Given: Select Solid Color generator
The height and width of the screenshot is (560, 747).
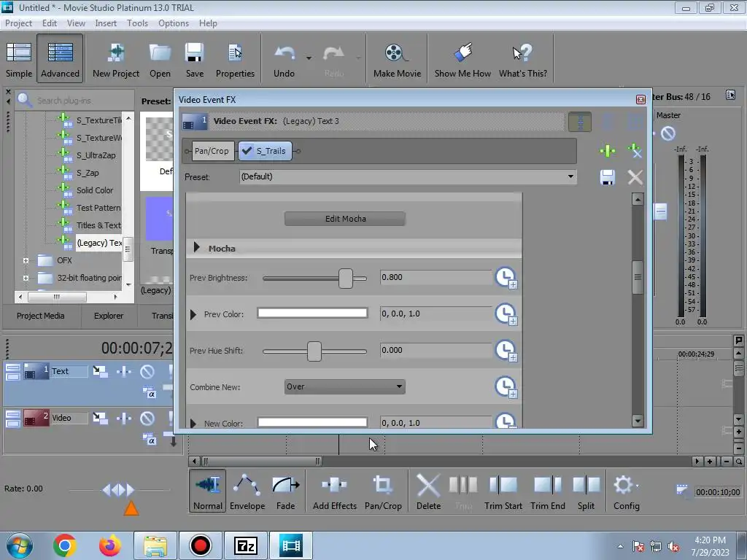Looking at the screenshot, I should tap(95, 190).
